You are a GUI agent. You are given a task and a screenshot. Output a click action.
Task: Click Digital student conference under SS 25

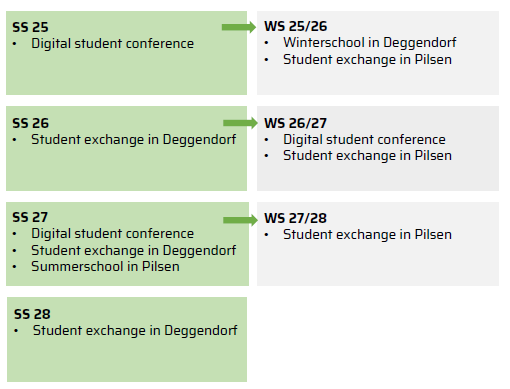click(112, 44)
